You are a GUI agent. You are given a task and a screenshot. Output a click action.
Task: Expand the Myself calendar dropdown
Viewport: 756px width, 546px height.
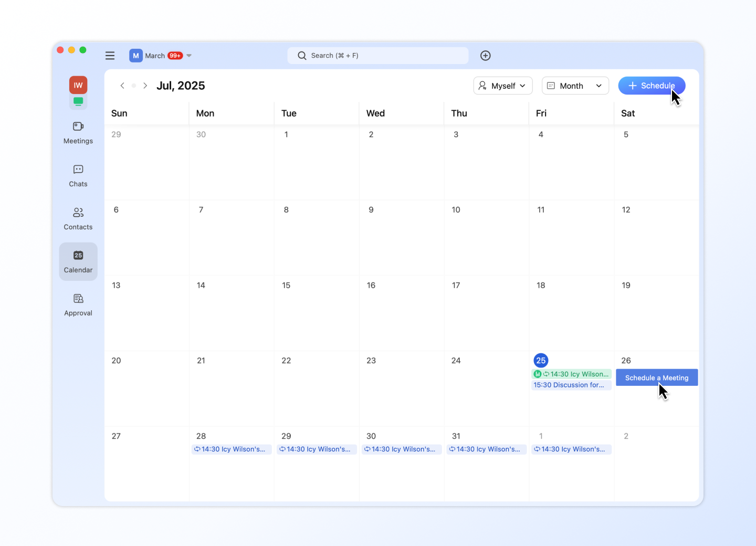[502, 86]
